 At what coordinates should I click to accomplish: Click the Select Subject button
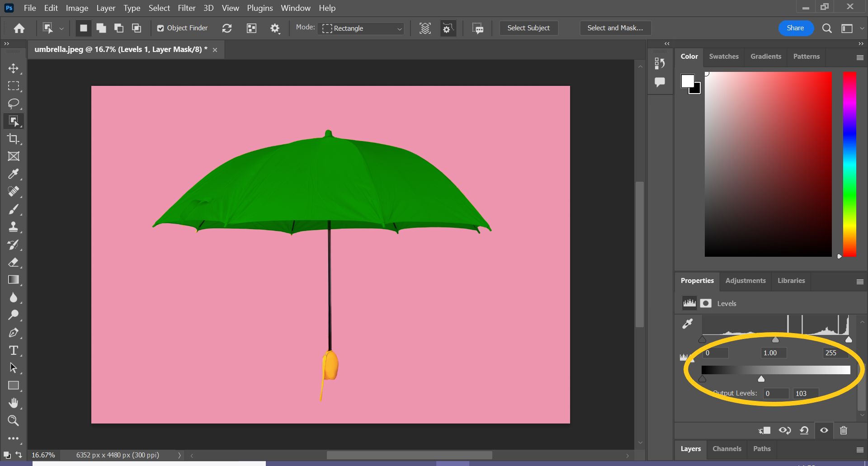[x=528, y=28]
